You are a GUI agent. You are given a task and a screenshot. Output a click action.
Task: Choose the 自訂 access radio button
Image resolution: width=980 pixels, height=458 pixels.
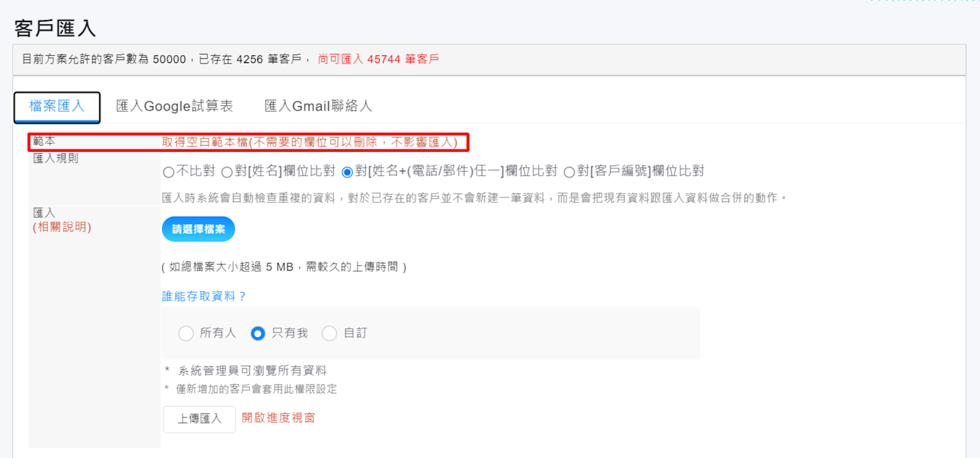tap(329, 333)
